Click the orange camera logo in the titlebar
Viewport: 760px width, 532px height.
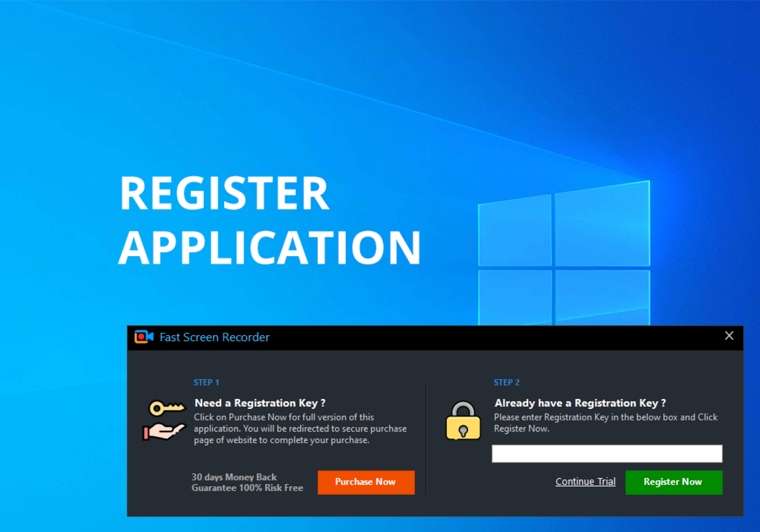pos(143,337)
